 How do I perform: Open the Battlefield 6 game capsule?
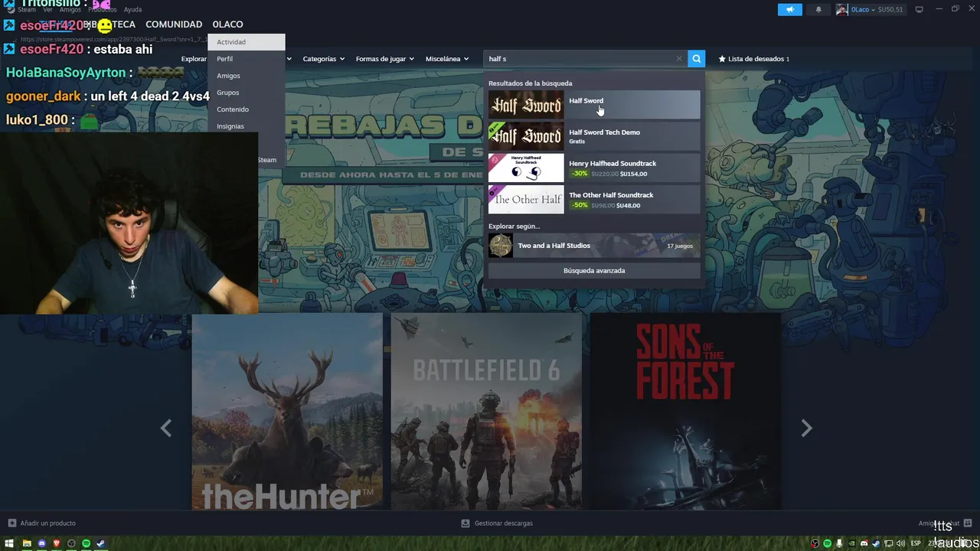click(x=486, y=412)
